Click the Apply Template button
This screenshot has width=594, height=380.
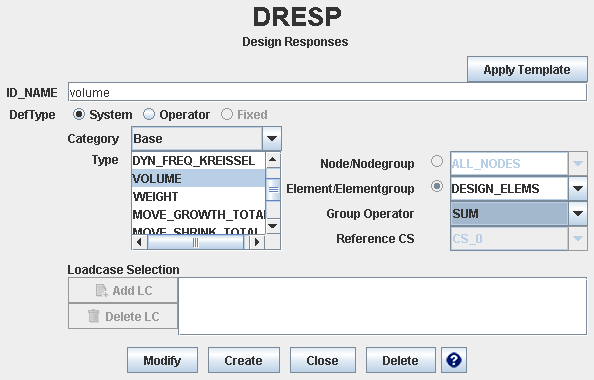(x=527, y=70)
